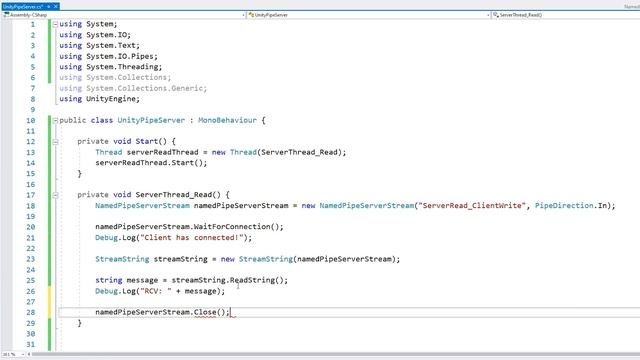The image size is (640, 360).
Task: Click 'PipeDirection.In' argument
Action: pyautogui.click(x=571, y=206)
